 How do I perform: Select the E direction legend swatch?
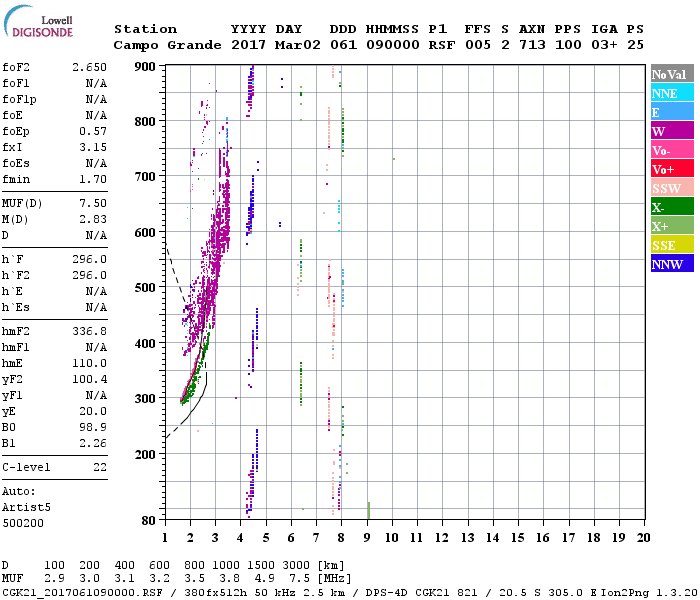(x=672, y=112)
